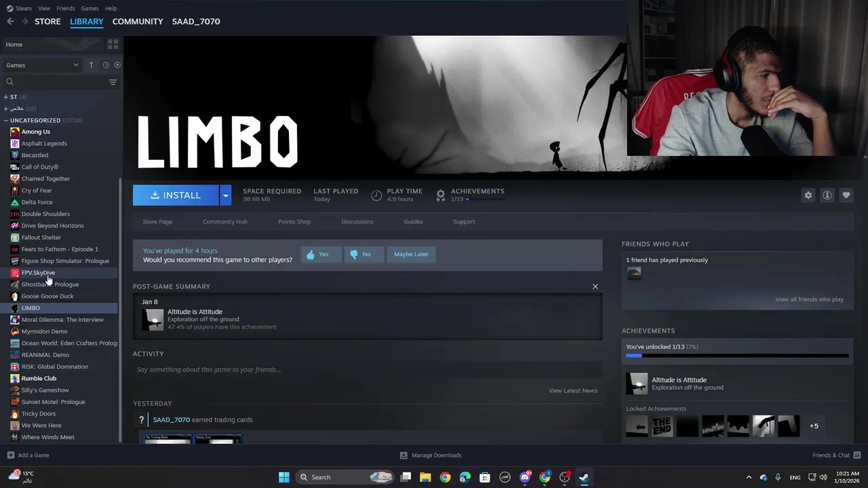Image resolution: width=868 pixels, height=488 pixels.
Task: Close the post-game summary panel
Action: coord(595,287)
